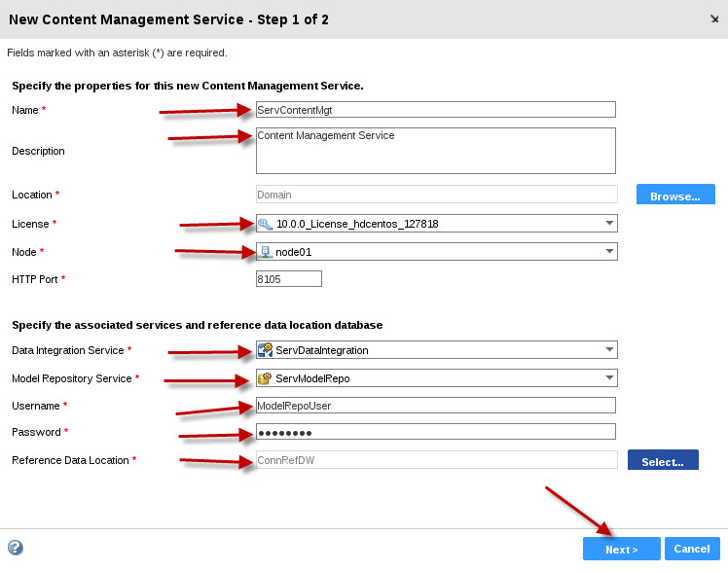Select the 10.0.0_License_hdcentos_127818 license value
The height and width of the screenshot is (572, 728).
(357, 224)
